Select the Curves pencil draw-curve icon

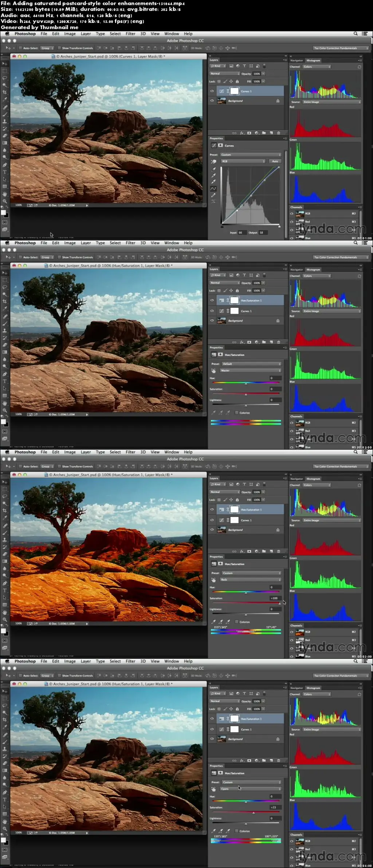pyautogui.click(x=214, y=195)
